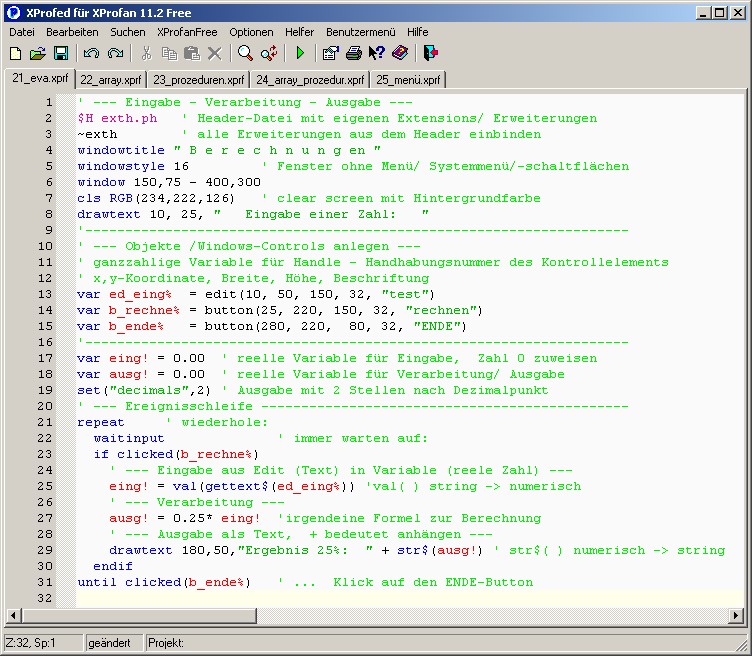Open the Benutzermenü menu
The height and width of the screenshot is (656, 752).
tap(360, 32)
